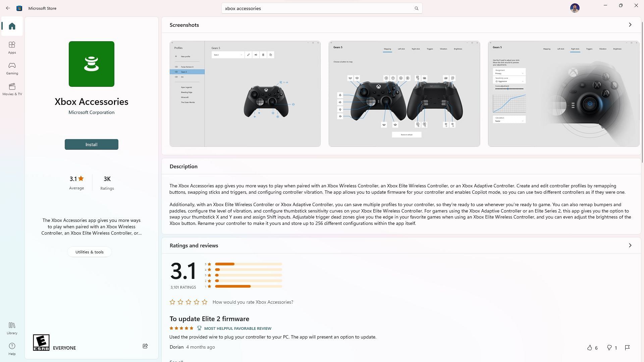Expand the Ratings and reviews chevron
This screenshot has width=644, height=362.
pos(630,245)
